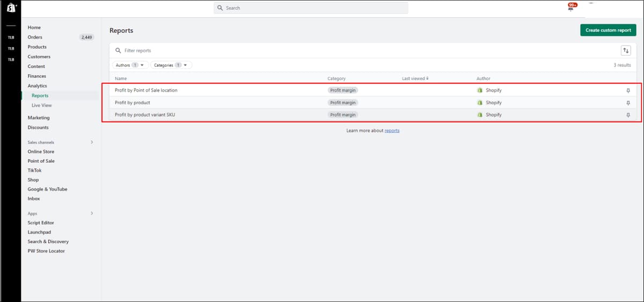Open the Launchpad app
The width and height of the screenshot is (644, 302).
[x=39, y=232]
